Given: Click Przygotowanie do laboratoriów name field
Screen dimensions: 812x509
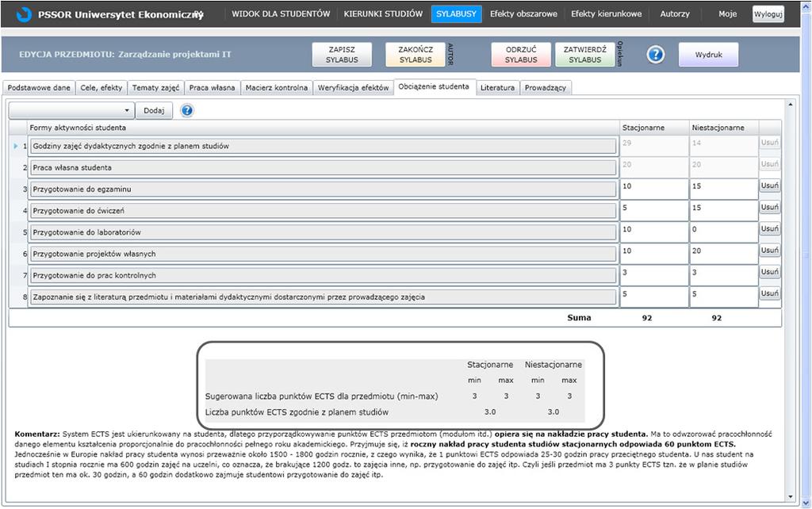Looking at the screenshot, I should point(323,232).
